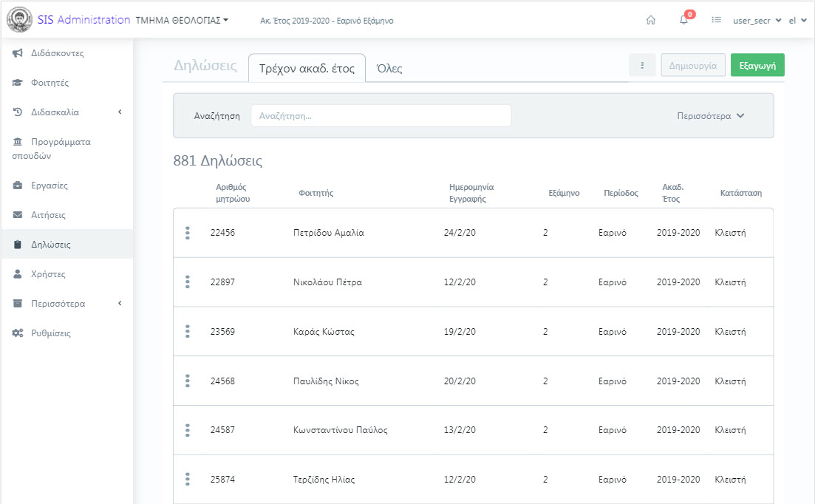This screenshot has width=815, height=504.
Task: Click the Ακαδ. Έτος column header
Action: [672, 193]
